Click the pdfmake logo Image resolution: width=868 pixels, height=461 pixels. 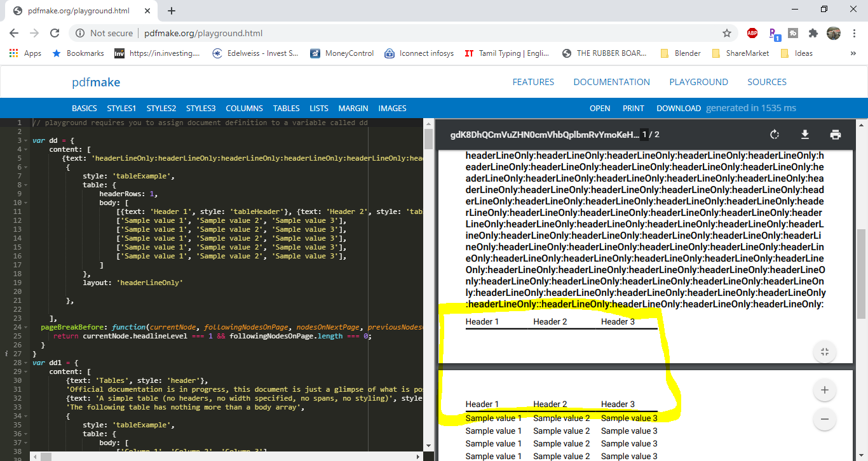click(x=95, y=81)
